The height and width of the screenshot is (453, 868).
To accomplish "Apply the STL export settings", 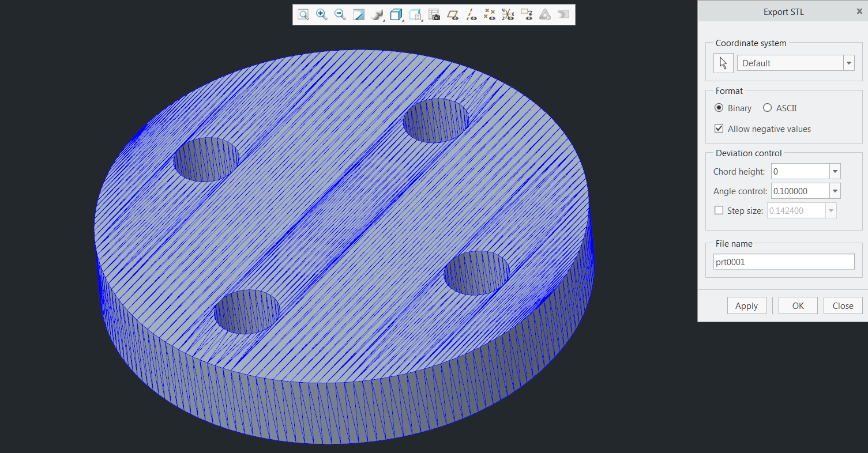I will [x=746, y=305].
